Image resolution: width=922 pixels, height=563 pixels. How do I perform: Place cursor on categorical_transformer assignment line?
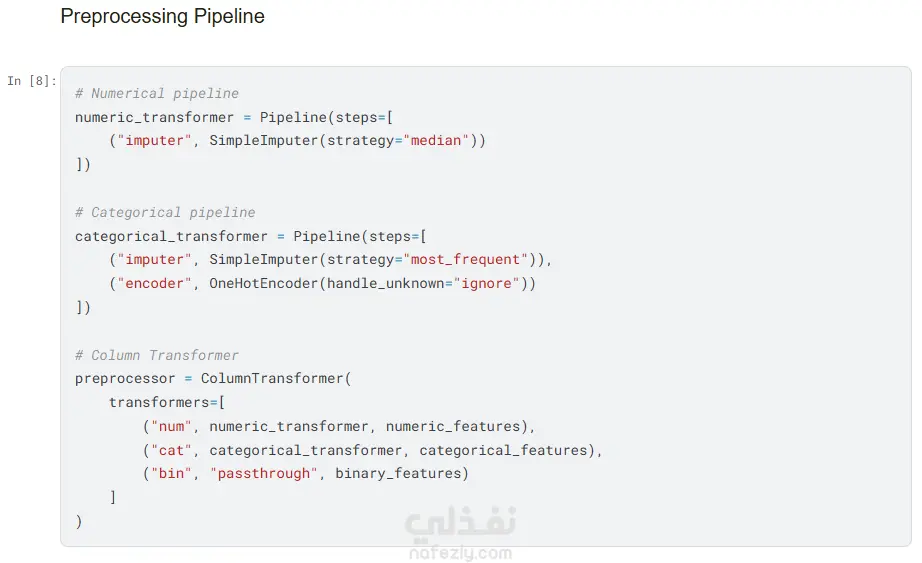point(171,236)
